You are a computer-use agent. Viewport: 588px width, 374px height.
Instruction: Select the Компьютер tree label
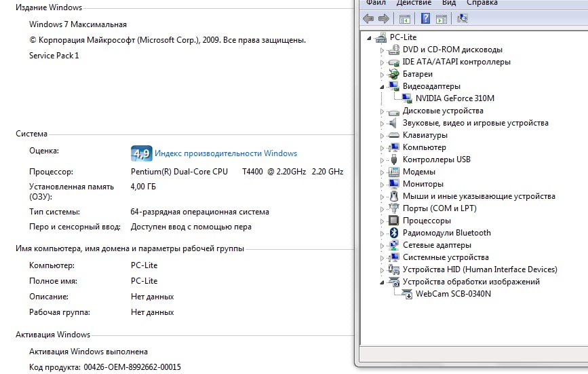click(x=425, y=147)
